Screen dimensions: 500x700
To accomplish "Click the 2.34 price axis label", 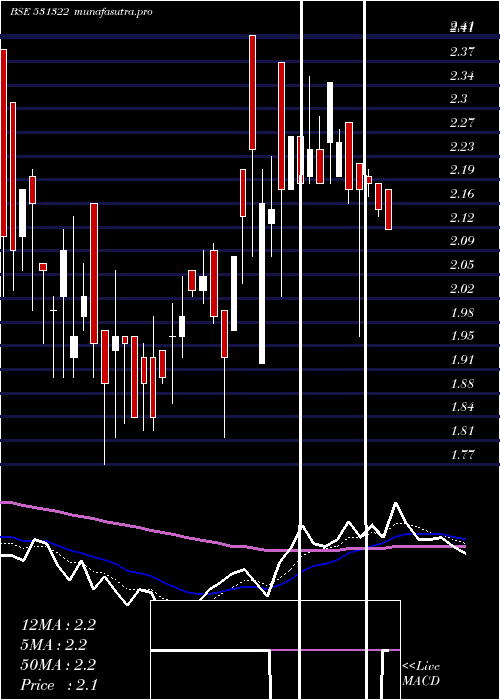I will click(x=462, y=76).
